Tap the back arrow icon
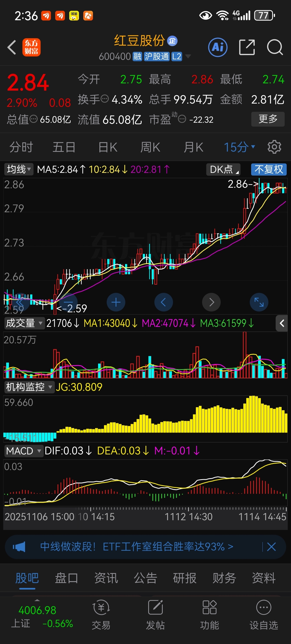 coord(12,47)
